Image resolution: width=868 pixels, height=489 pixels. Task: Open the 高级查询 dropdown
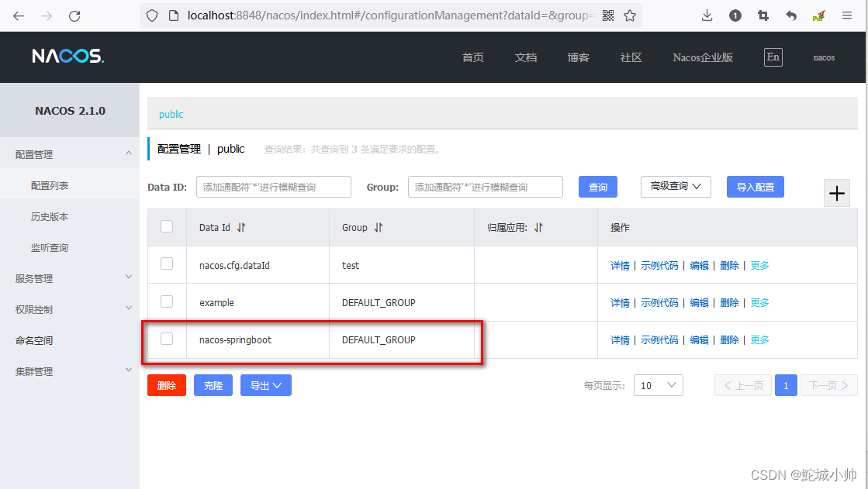(x=675, y=186)
